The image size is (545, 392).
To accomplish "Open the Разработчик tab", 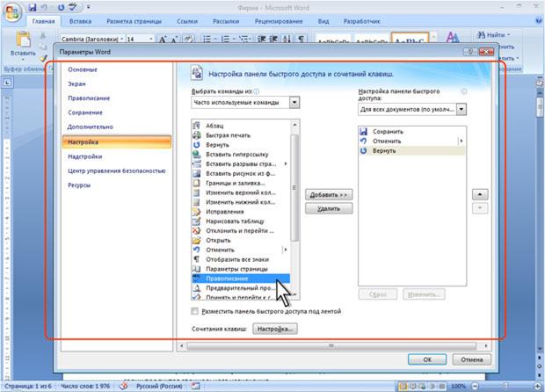I will [x=362, y=21].
